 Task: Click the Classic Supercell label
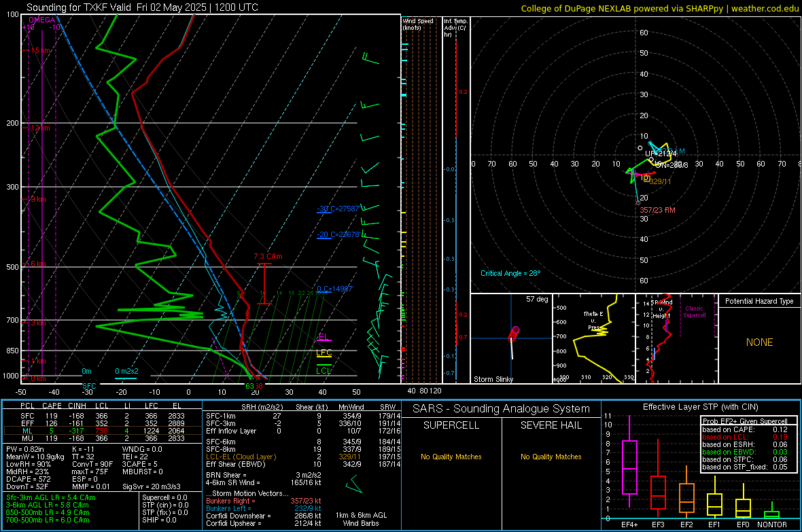[x=694, y=312]
